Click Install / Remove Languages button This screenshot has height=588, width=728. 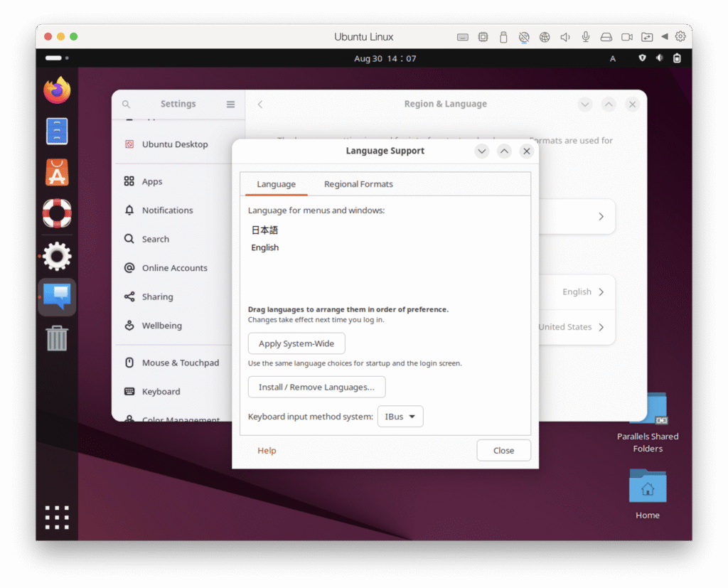coord(316,387)
